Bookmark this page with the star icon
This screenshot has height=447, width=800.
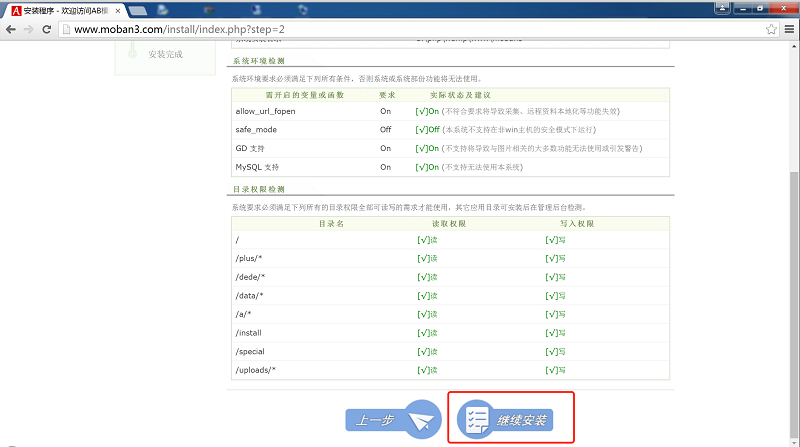pyautogui.click(x=771, y=29)
